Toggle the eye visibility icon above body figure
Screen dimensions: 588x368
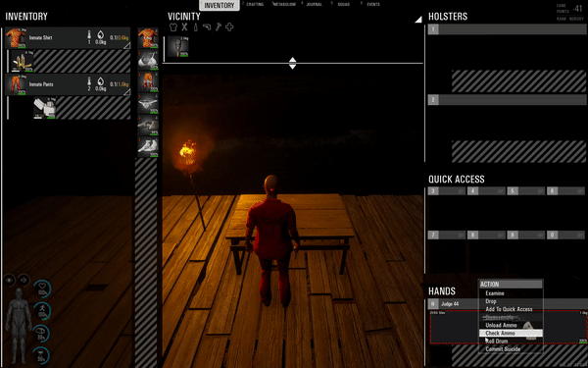tap(10, 280)
